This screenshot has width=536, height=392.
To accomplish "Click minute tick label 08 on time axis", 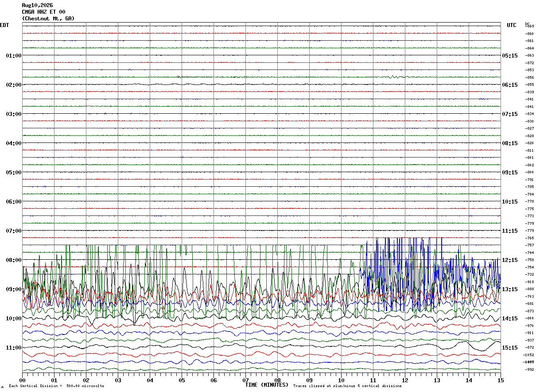I will (278, 380).
